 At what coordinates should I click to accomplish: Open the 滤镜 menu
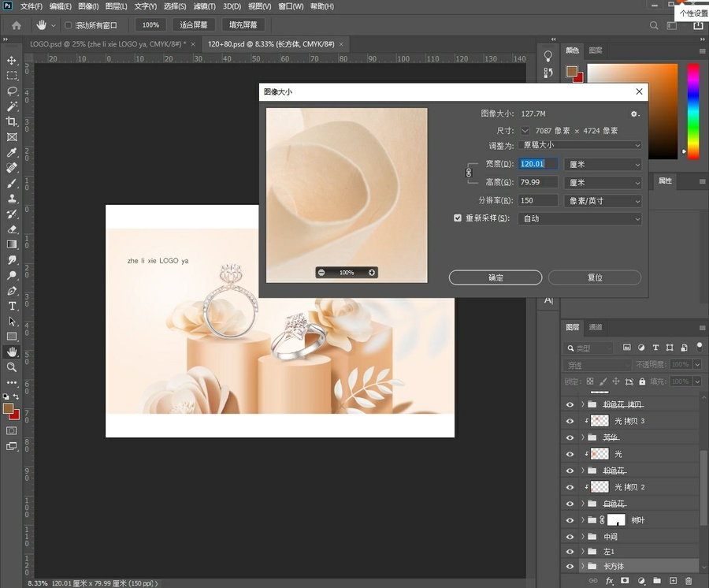tap(204, 6)
